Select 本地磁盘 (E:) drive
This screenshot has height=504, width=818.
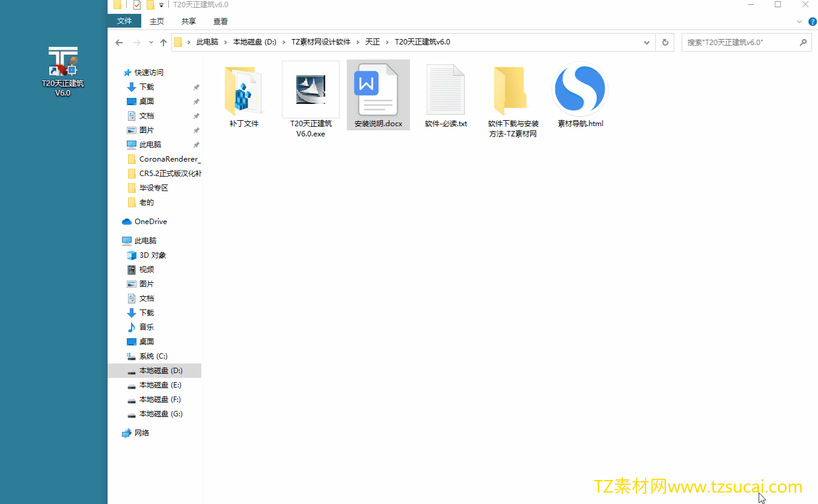[154, 385]
